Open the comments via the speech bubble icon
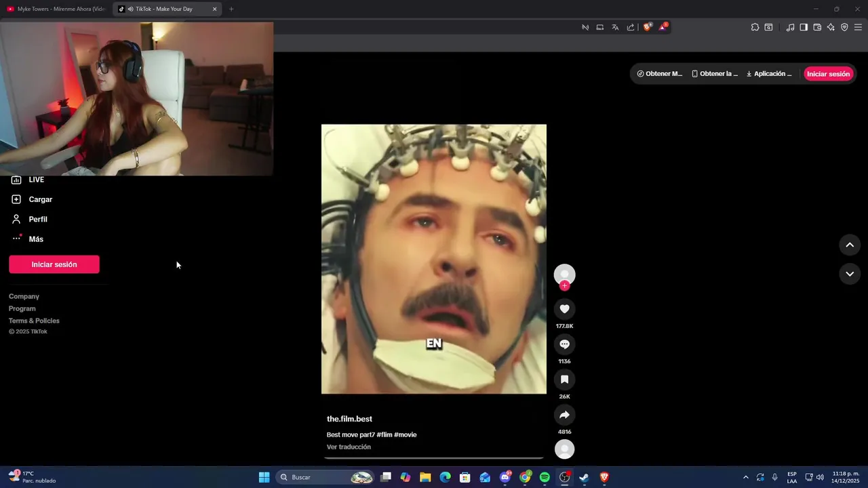 [x=564, y=344]
